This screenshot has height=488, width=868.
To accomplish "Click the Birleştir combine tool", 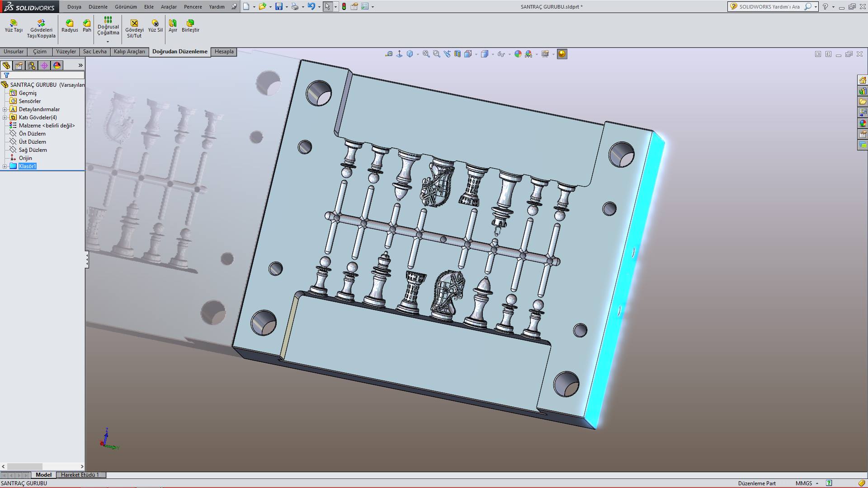I will tap(190, 26).
